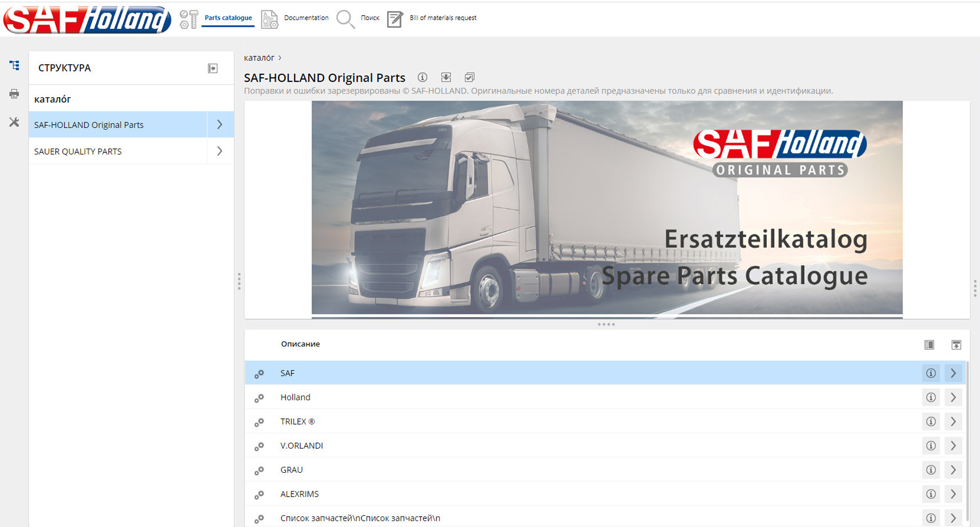
Task: Open the TRILEX row with its chevron
Action: coord(953,421)
